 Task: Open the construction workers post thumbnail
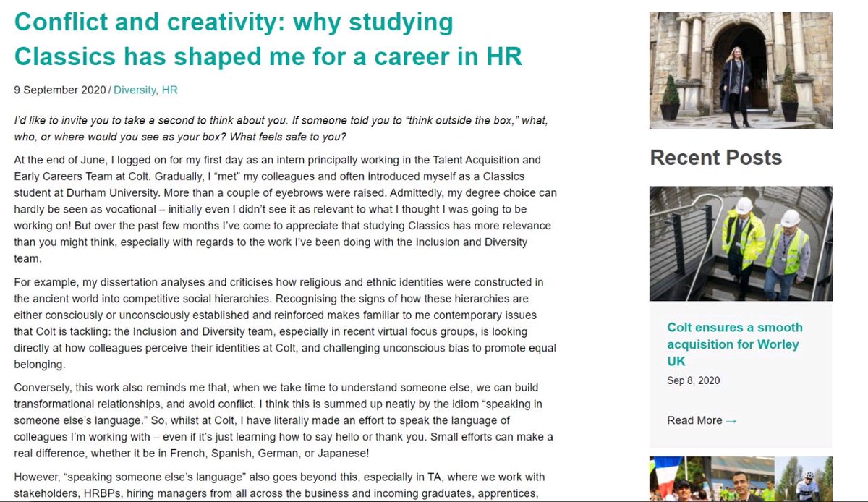pos(741,244)
